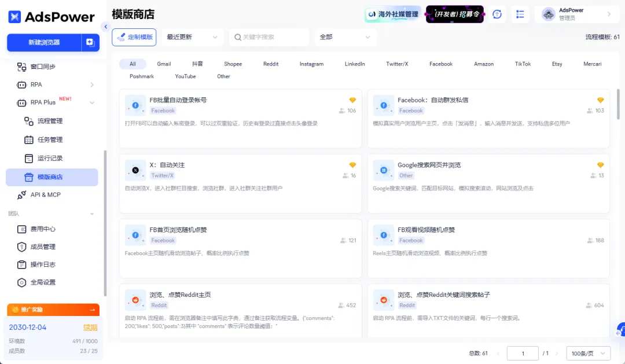Open the list view icon in the header
The height and width of the screenshot is (364, 625).
pos(520,14)
